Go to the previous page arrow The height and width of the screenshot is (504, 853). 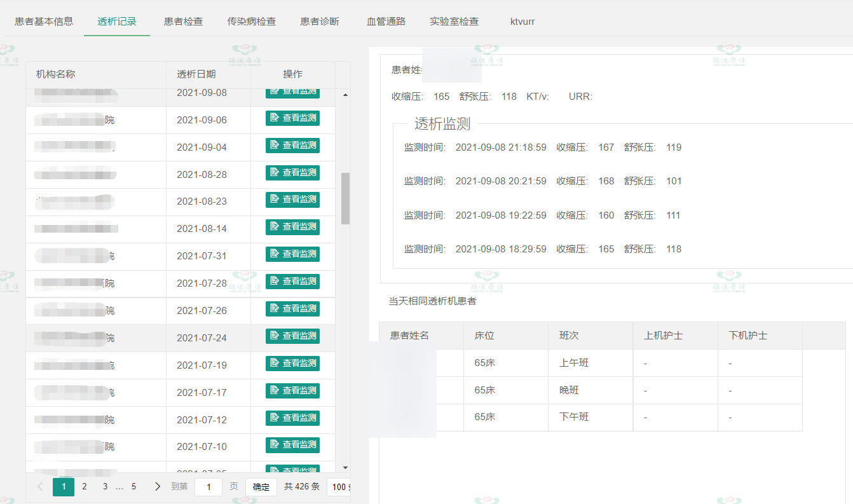[x=40, y=487]
